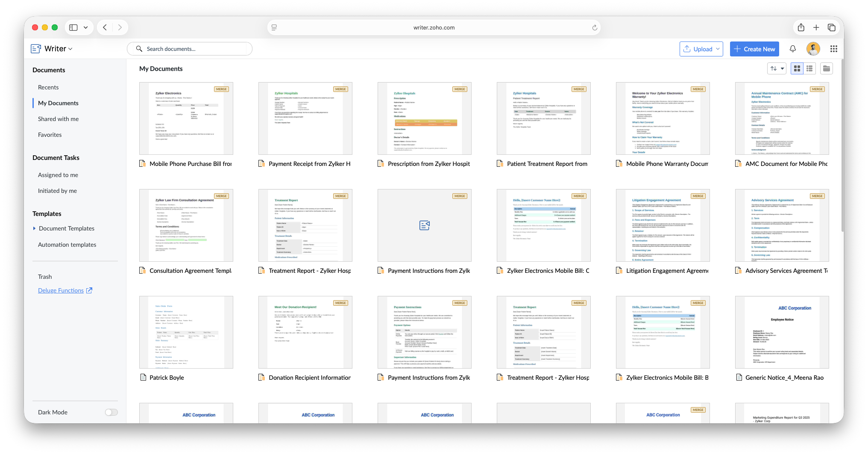
Task: Open Favorites in the sidebar
Action: pyautogui.click(x=50, y=135)
